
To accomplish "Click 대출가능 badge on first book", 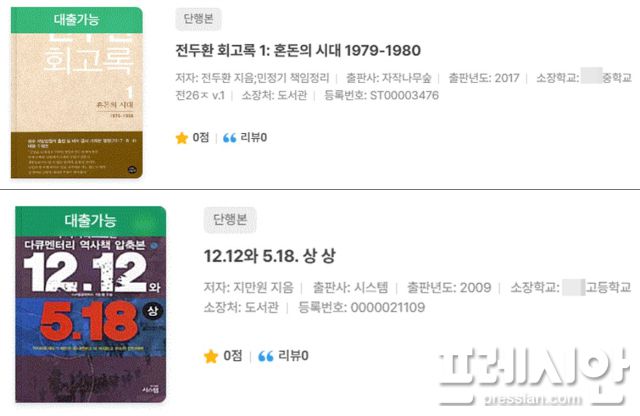I will point(77,20).
